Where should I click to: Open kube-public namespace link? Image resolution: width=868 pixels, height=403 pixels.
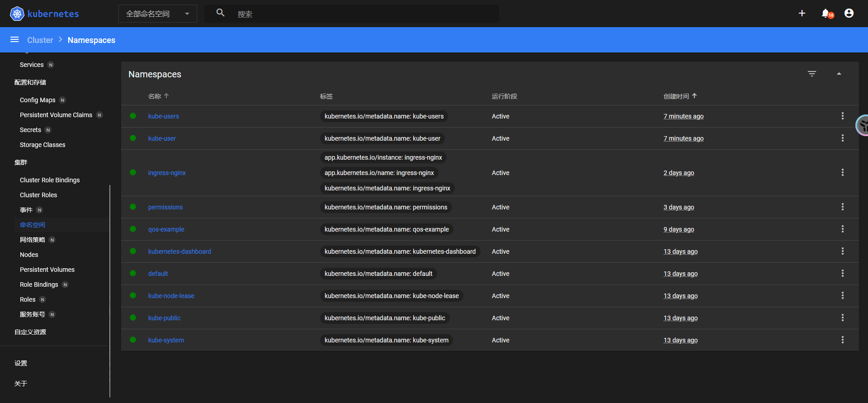(164, 318)
